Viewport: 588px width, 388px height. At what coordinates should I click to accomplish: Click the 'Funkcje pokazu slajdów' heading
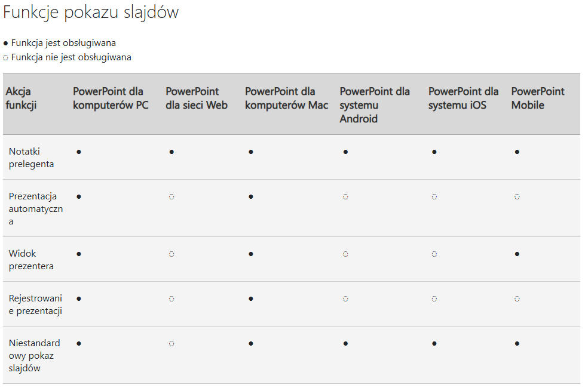91,12
